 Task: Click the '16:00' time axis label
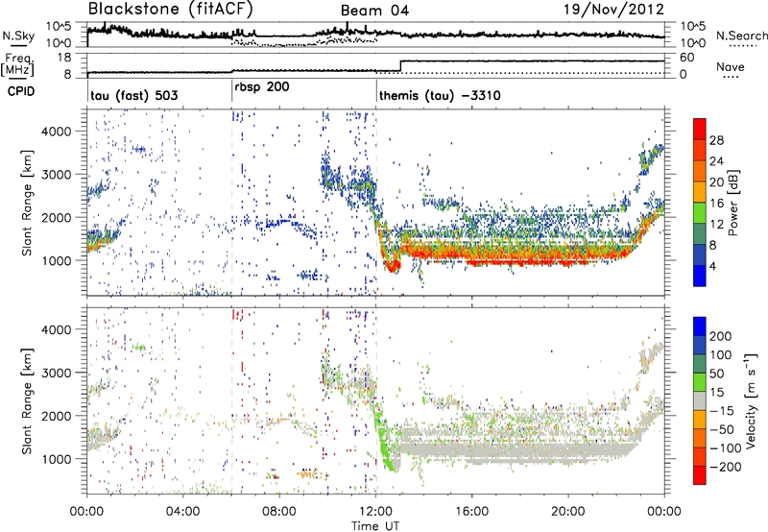[472, 512]
